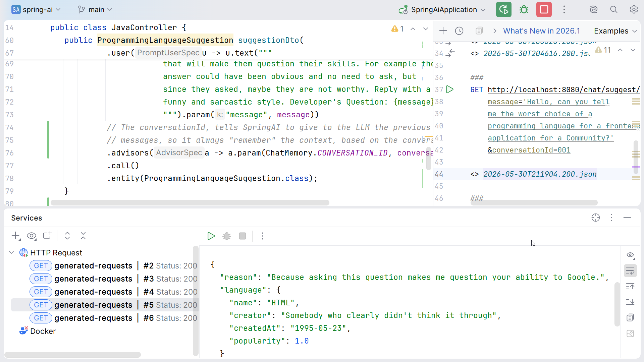Open Search Everywhere magnifier
The image size is (644, 362).
point(613,9)
